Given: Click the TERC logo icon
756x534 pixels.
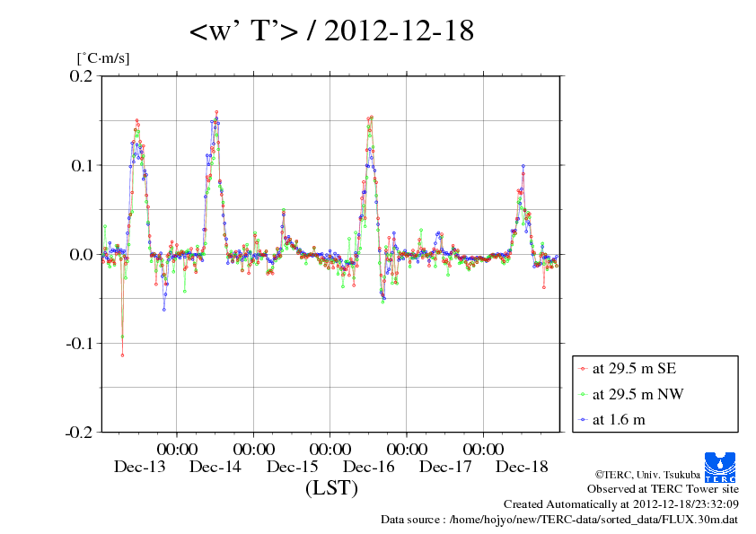Looking at the screenshot, I should pos(720,467).
